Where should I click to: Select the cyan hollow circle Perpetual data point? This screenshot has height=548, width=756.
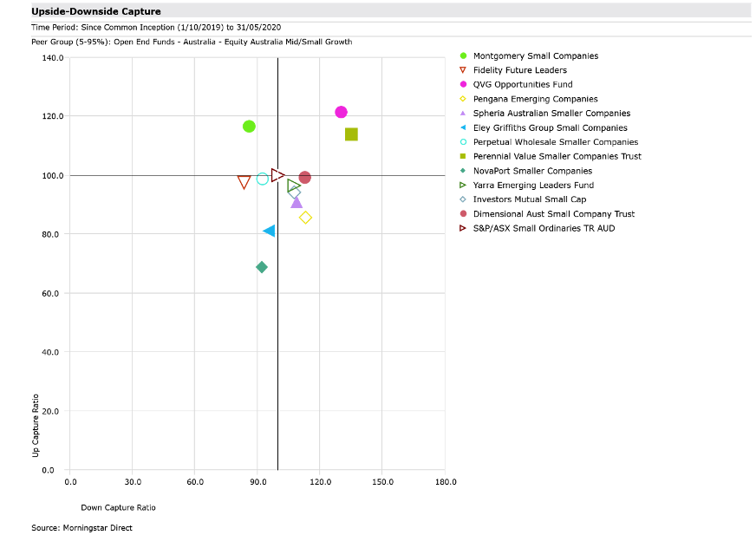coord(263,179)
